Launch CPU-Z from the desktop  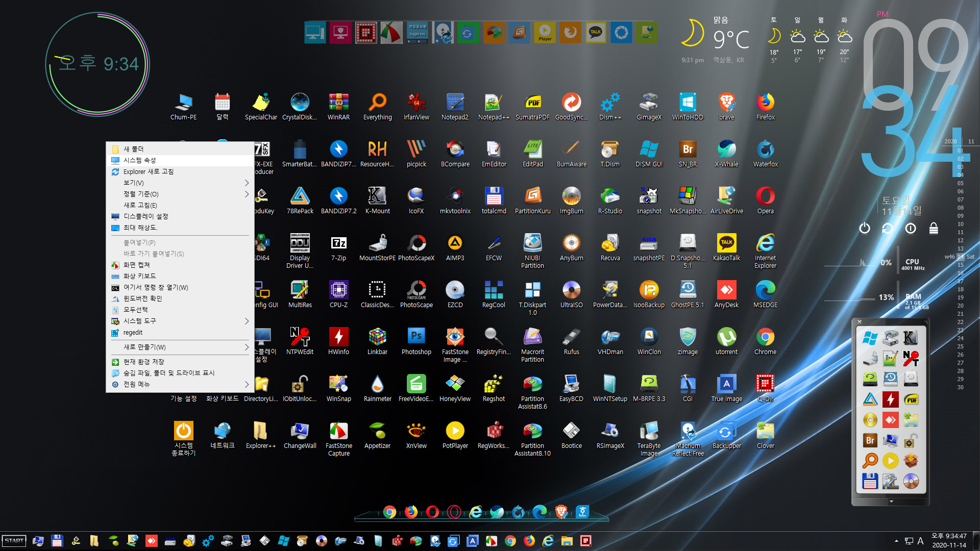338,294
